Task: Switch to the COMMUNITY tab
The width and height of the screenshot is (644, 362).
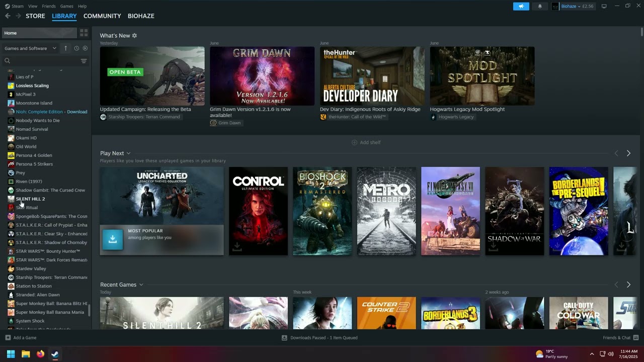Action: pos(102,16)
